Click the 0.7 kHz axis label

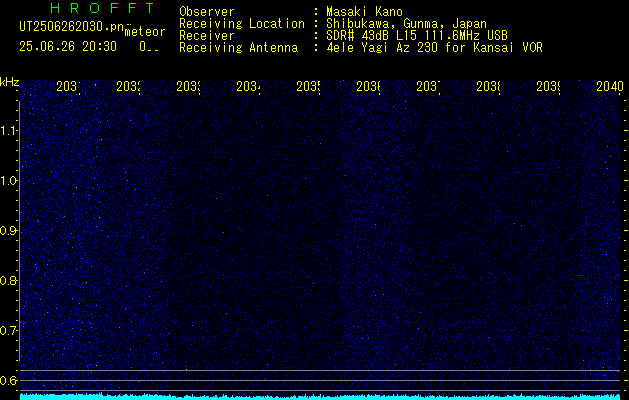pos(9,330)
